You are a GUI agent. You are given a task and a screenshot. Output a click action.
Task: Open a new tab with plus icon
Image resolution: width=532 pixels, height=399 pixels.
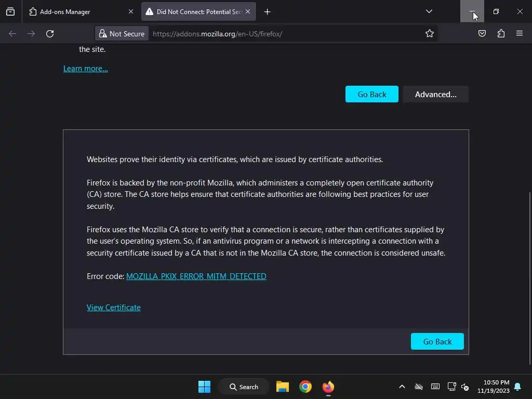click(x=268, y=12)
